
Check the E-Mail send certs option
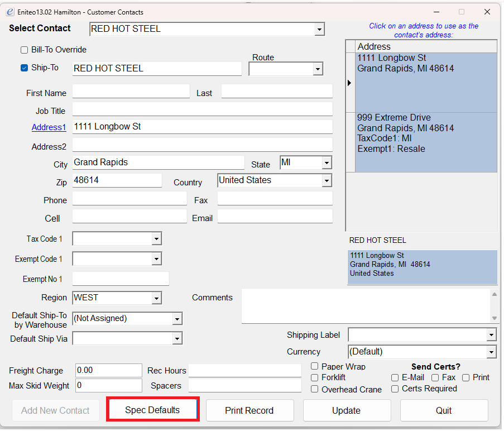[395, 377]
